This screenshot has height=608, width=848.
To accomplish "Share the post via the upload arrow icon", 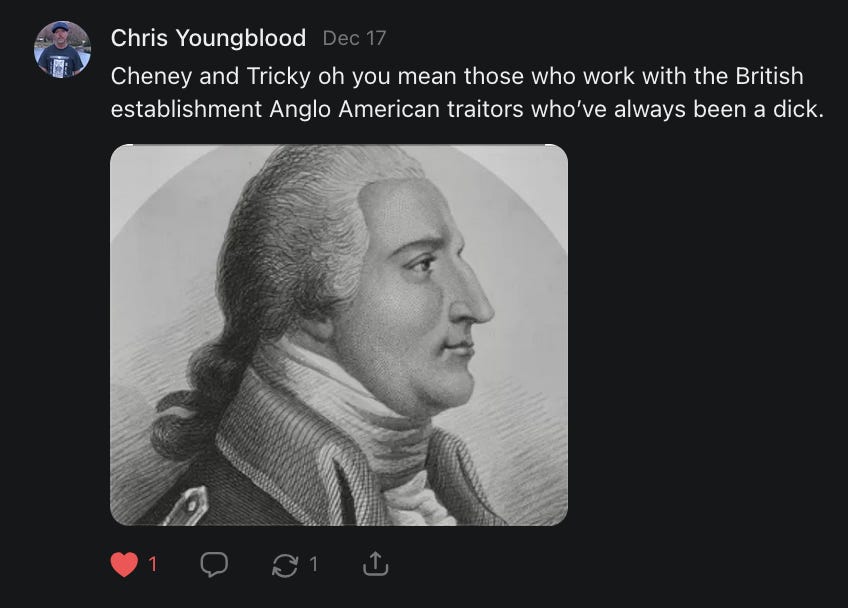I will coord(375,564).
